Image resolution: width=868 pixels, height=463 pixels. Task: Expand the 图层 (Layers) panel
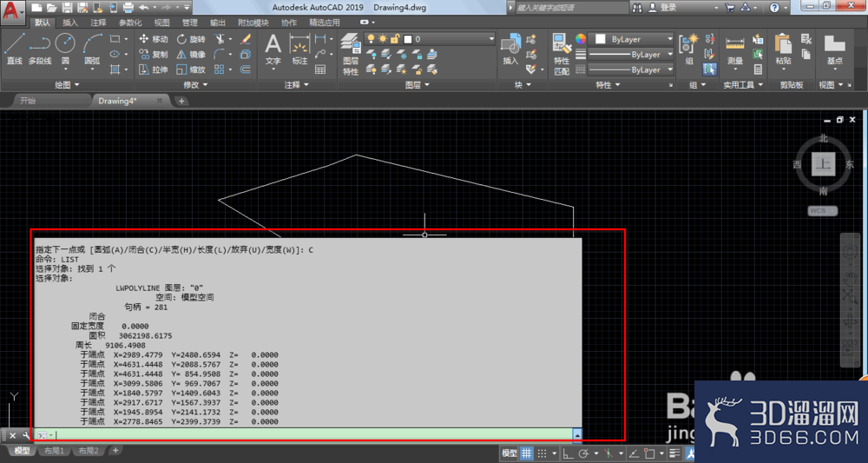tap(417, 85)
